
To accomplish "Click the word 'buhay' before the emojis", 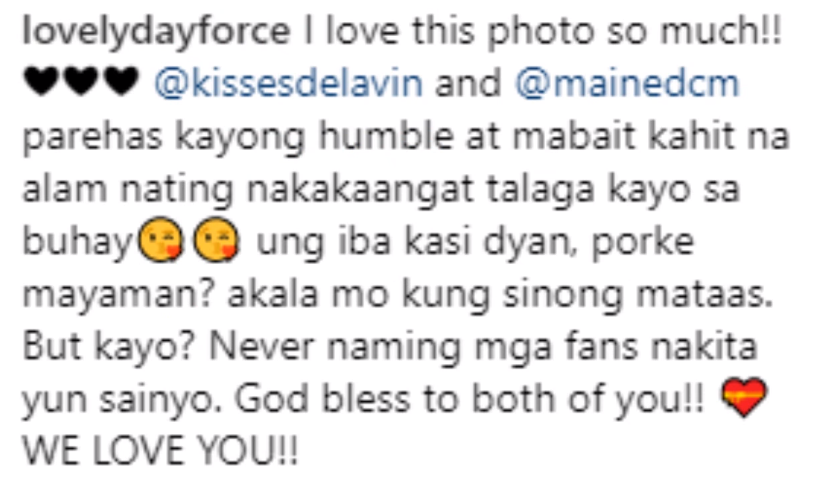I will [x=78, y=243].
